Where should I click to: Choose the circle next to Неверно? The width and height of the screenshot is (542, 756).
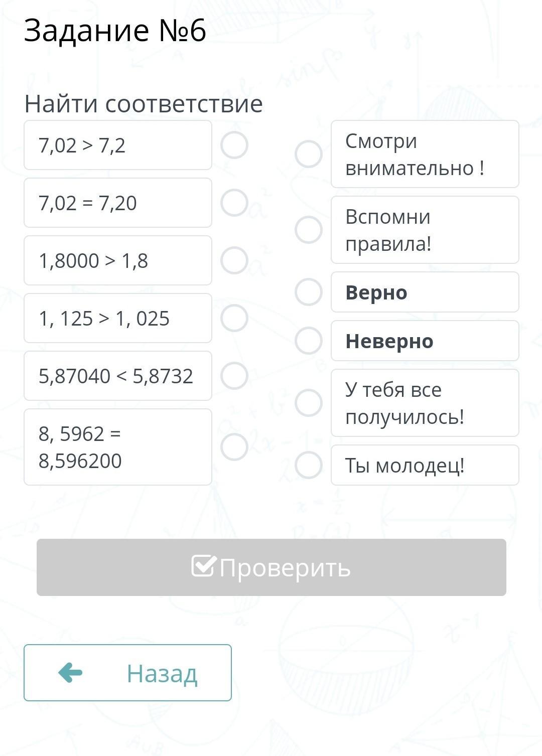[309, 341]
